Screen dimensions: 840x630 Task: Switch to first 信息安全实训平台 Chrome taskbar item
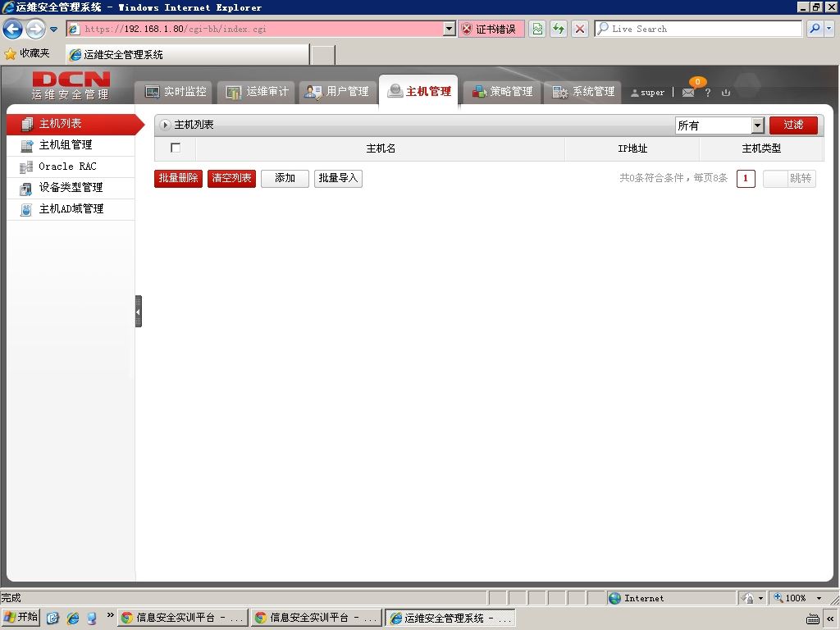(183, 618)
